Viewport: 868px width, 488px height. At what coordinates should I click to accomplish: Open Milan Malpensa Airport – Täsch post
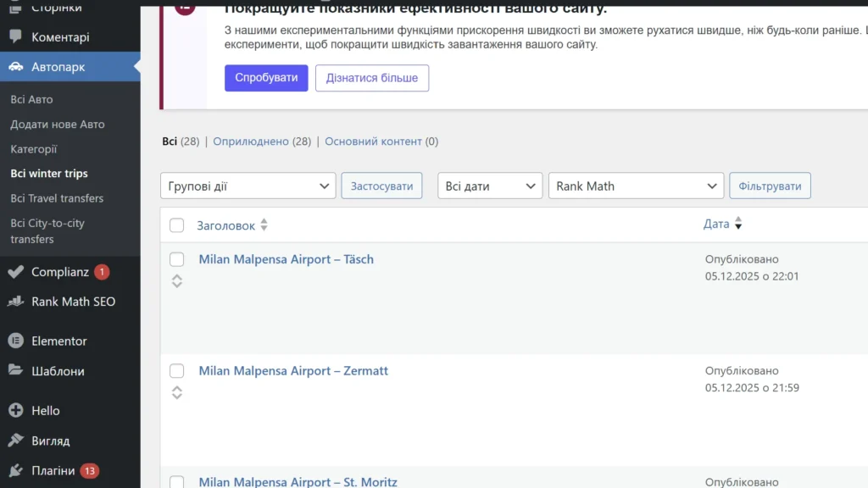point(287,259)
